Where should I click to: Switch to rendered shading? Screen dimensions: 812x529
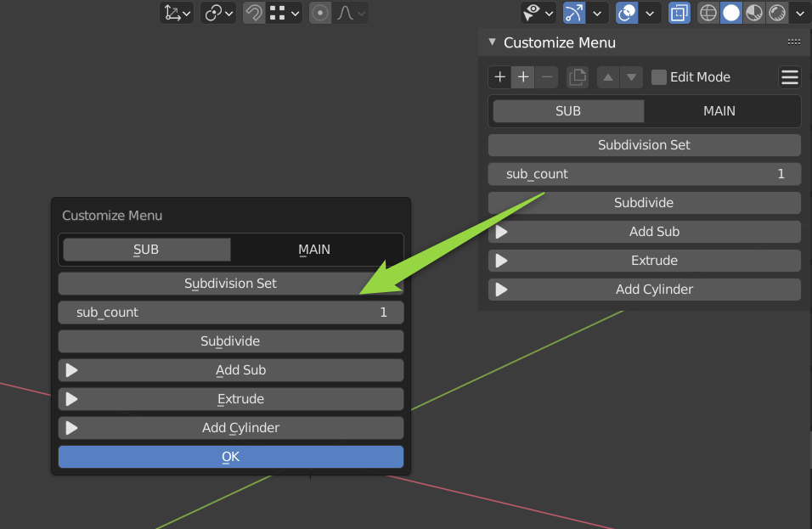pos(777,13)
